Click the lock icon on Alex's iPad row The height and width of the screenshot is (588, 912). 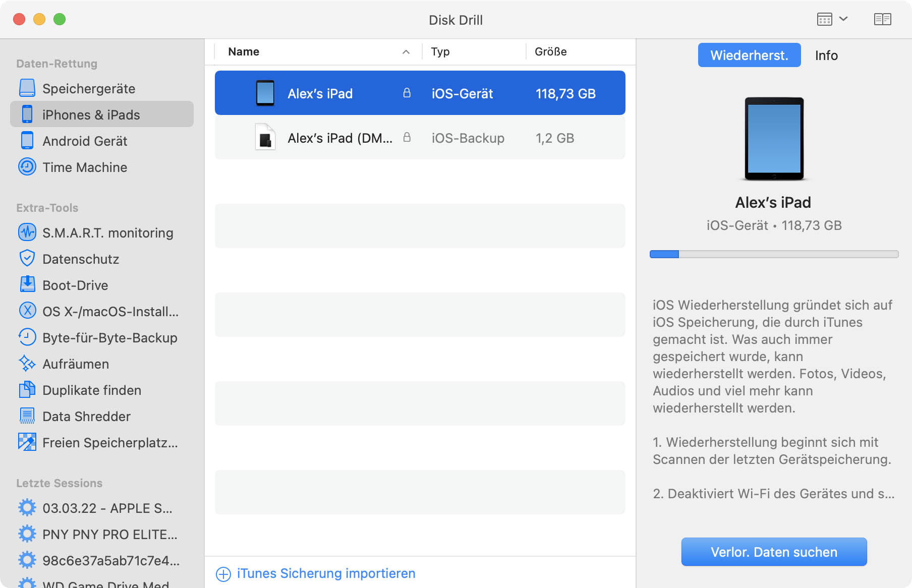407,93
